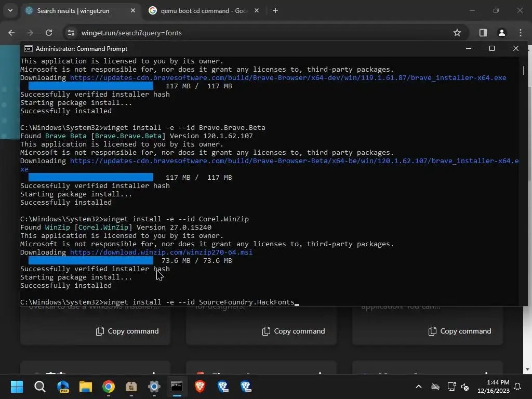Viewport: 532px width, 399px height.
Task: Click the Brave Beta download progress bar
Action: pyautogui.click(x=90, y=178)
